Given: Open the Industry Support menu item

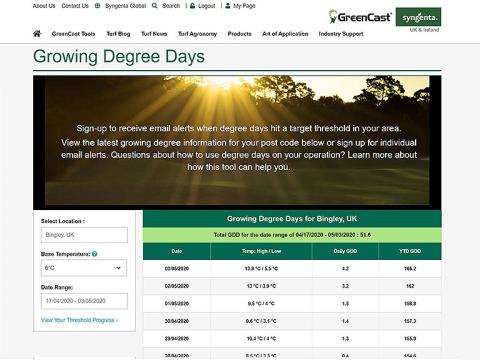Looking at the screenshot, I should [341, 34].
